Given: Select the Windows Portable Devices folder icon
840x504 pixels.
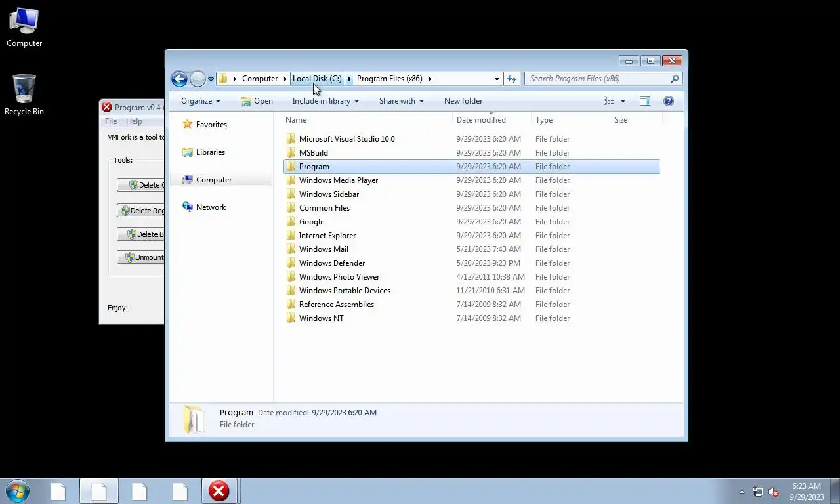Looking at the screenshot, I should 291,291.
